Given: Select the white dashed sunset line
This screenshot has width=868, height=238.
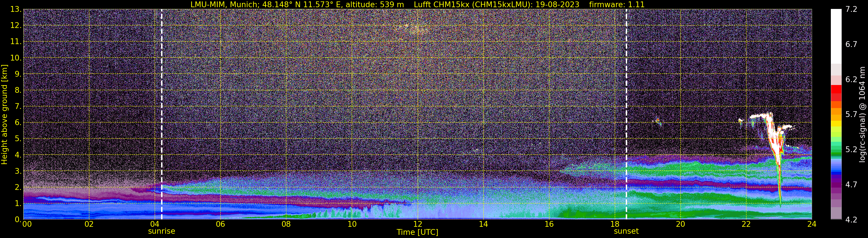Looking at the screenshot, I should pos(626,114).
